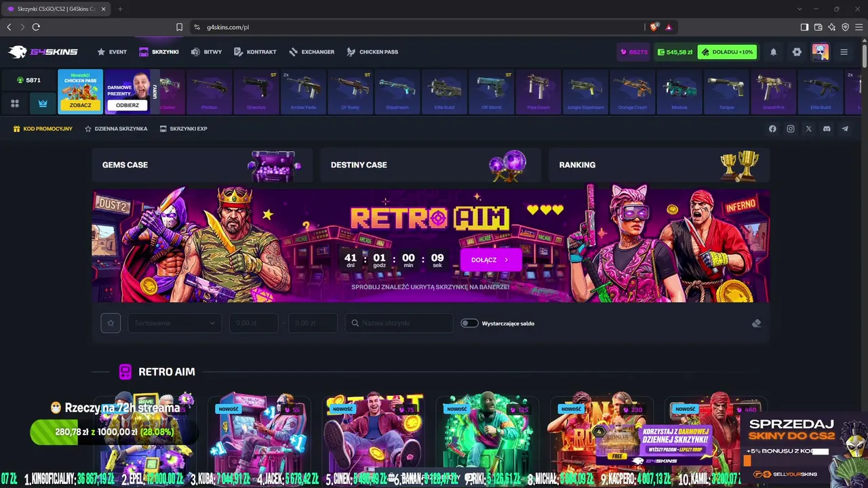Select the Orange Crush skin drop
Image resolution: width=868 pixels, height=488 pixels.
[x=632, y=91]
